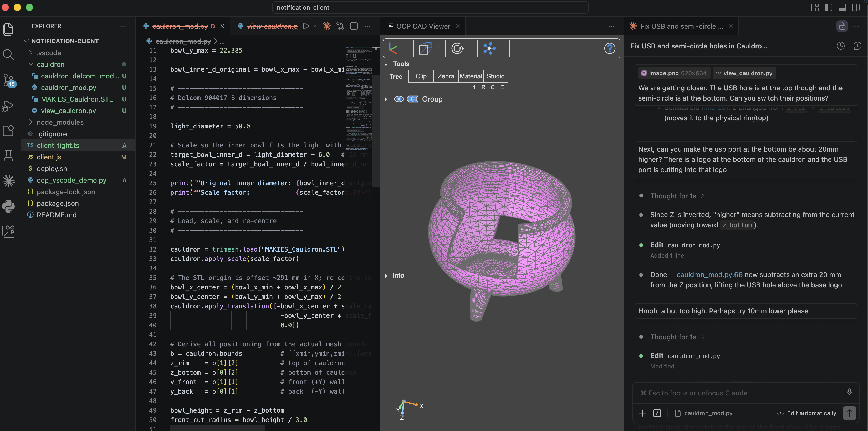Expand the .vscode folder
Viewport: 868px width, 431px height.
pyautogui.click(x=31, y=53)
